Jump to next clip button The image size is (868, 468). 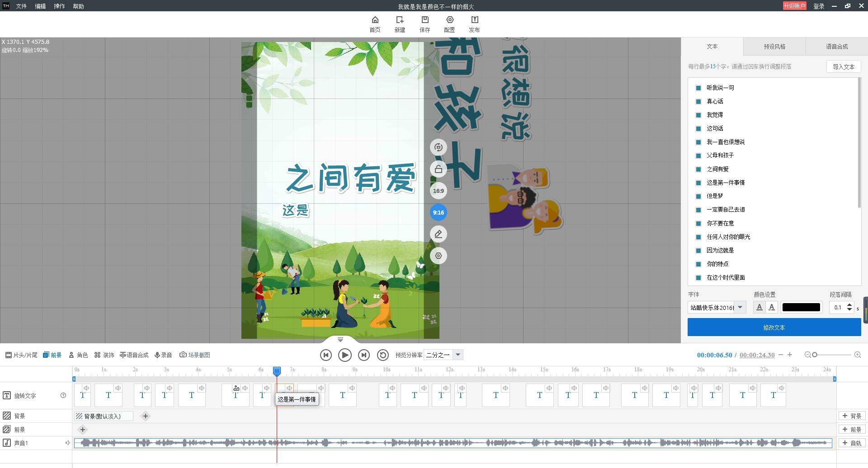[x=363, y=355]
